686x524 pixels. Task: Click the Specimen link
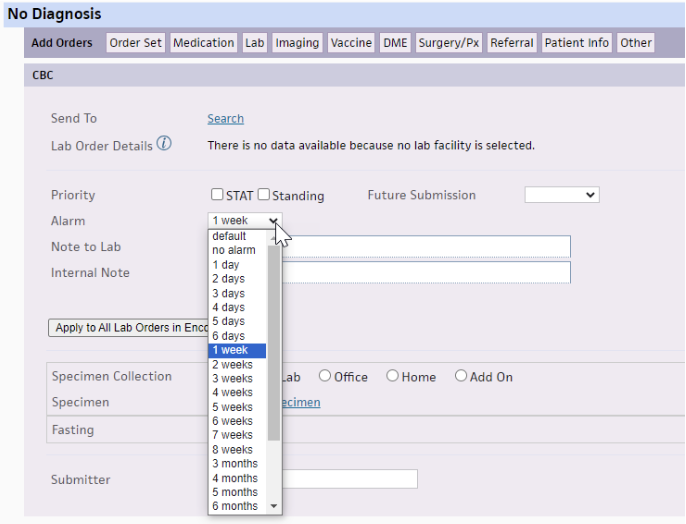(x=301, y=402)
